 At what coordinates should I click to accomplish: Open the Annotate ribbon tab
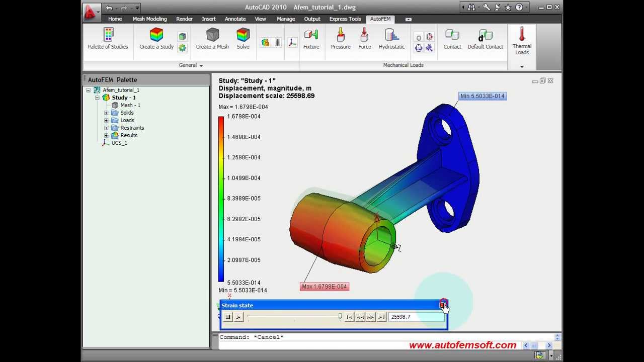235,19
